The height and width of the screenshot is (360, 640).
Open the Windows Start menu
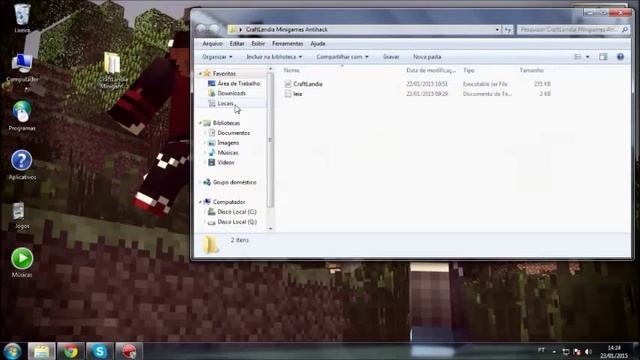(x=12, y=351)
